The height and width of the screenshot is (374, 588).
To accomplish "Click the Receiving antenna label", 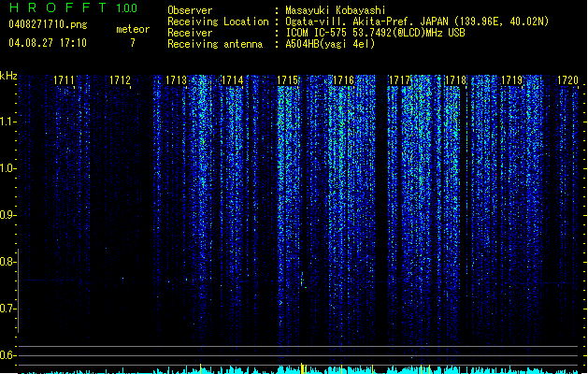I will pyautogui.click(x=215, y=44).
